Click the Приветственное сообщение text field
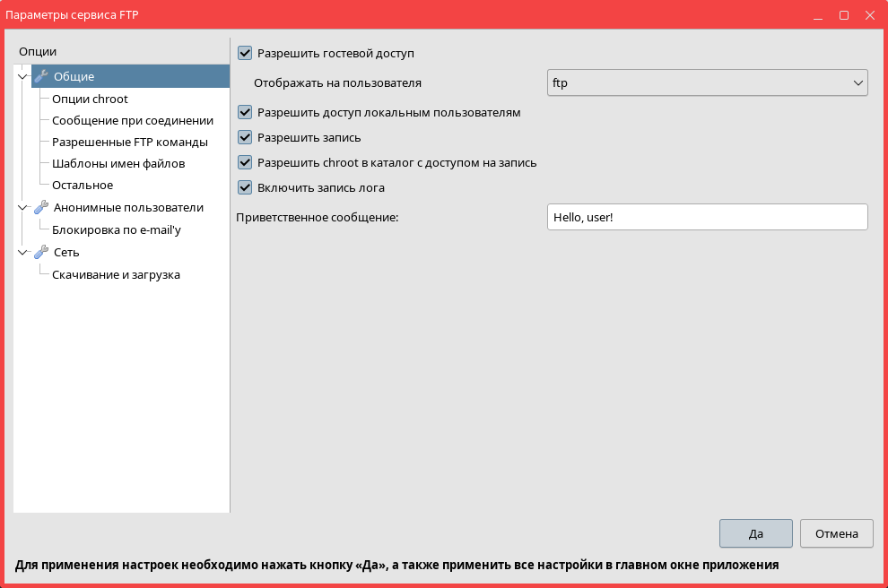 click(707, 217)
